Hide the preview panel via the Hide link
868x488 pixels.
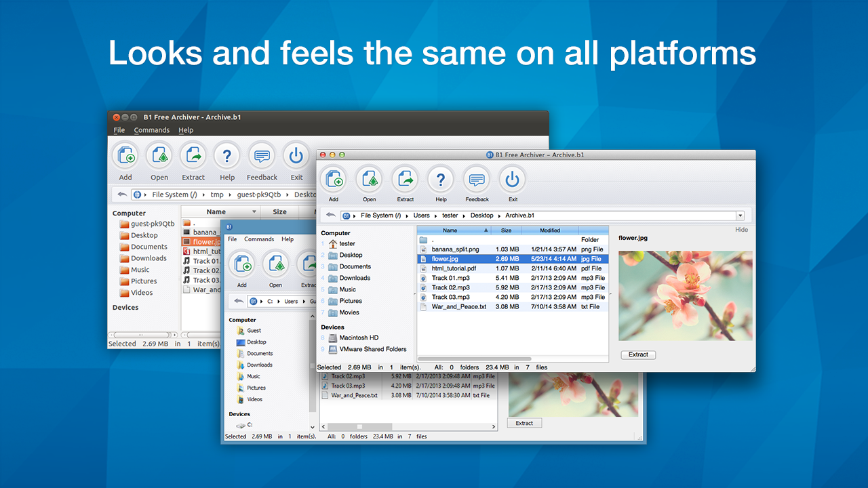click(x=741, y=230)
